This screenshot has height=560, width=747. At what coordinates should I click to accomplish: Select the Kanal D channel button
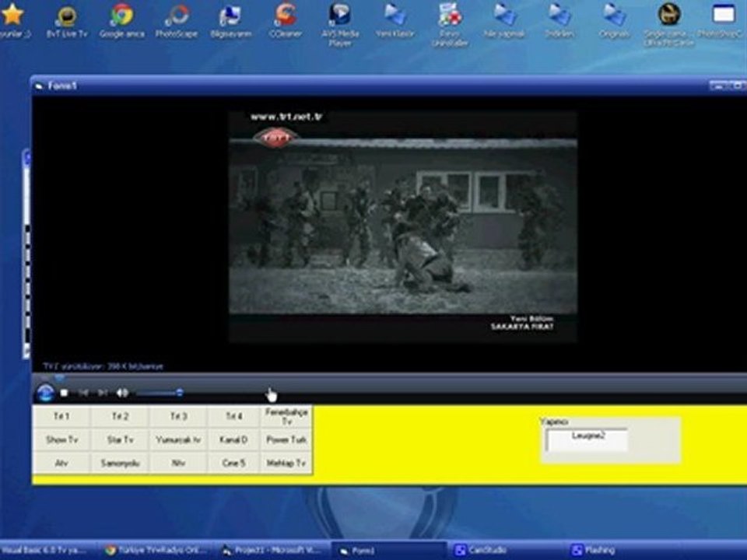pyautogui.click(x=234, y=439)
